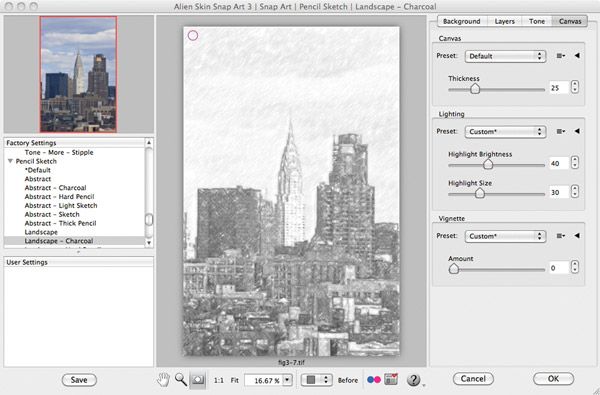The height and width of the screenshot is (395, 600).
Task: Select the Tone – More – Stipple preset
Action: point(59,152)
